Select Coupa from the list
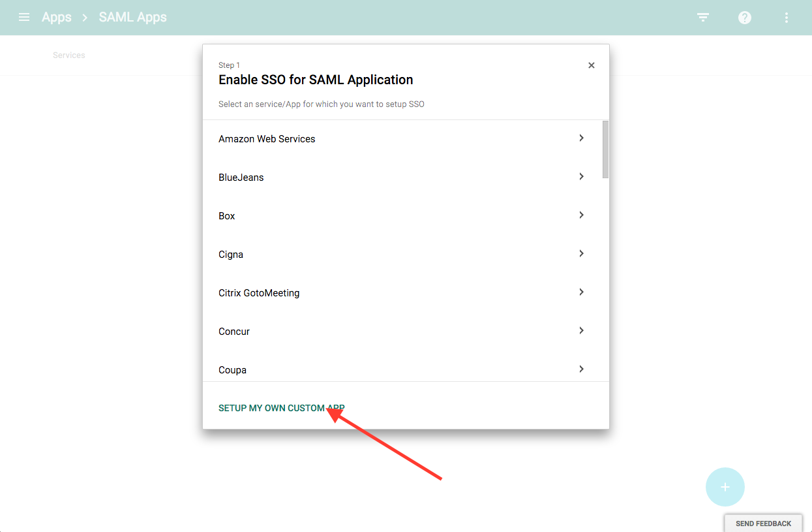Viewport: 812px width, 532px height. tap(232, 370)
